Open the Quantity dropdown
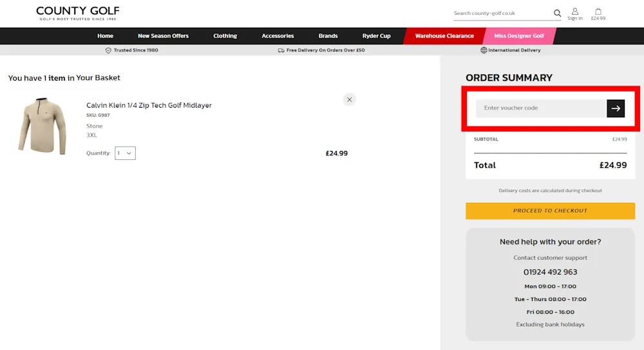Viewport: 644px width, 350px height. point(126,153)
